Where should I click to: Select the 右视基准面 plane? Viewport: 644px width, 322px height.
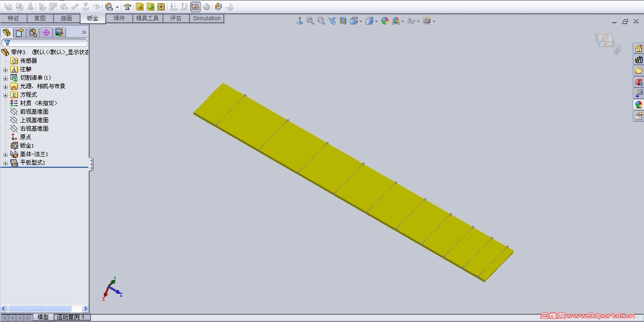tap(34, 128)
